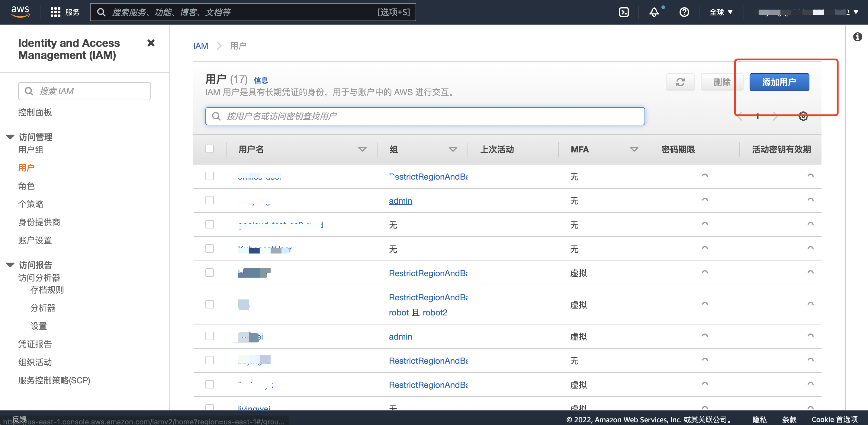Open 账户设置 in sidebar
Image resolution: width=868 pixels, height=425 pixels.
35,241
